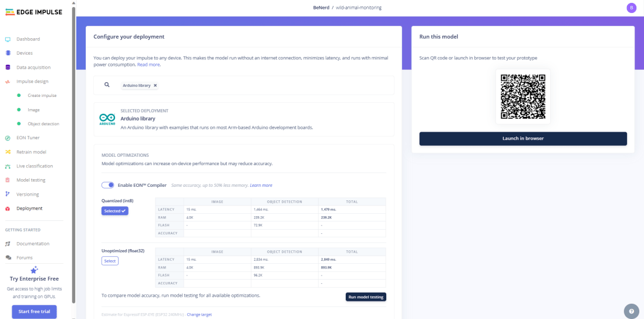Open Dashboard in the sidebar
The height and width of the screenshot is (319, 644).
click(x=28, y=39)
